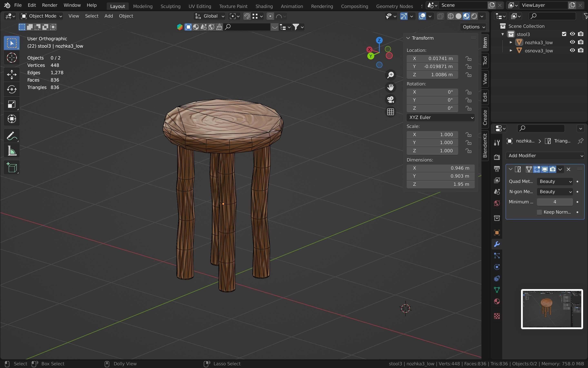The width and height of the screenshot is (588, 368).
Task: Select the Move tool
Action: click(x=12, y=75)
